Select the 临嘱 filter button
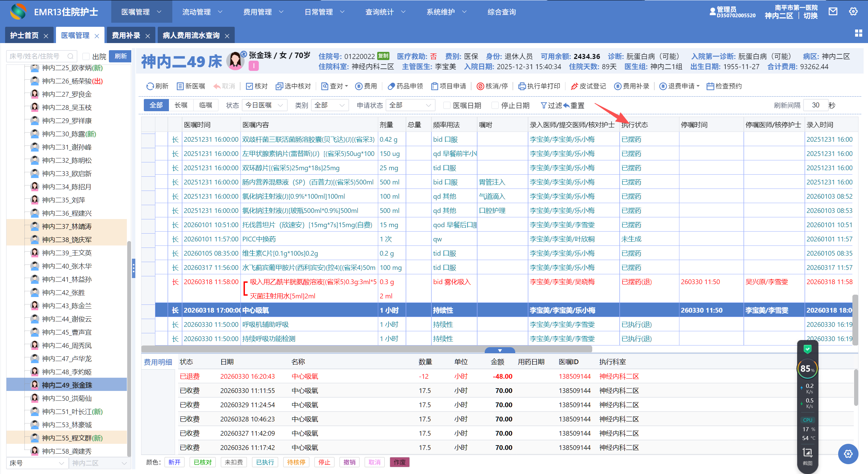 (206, 105)
